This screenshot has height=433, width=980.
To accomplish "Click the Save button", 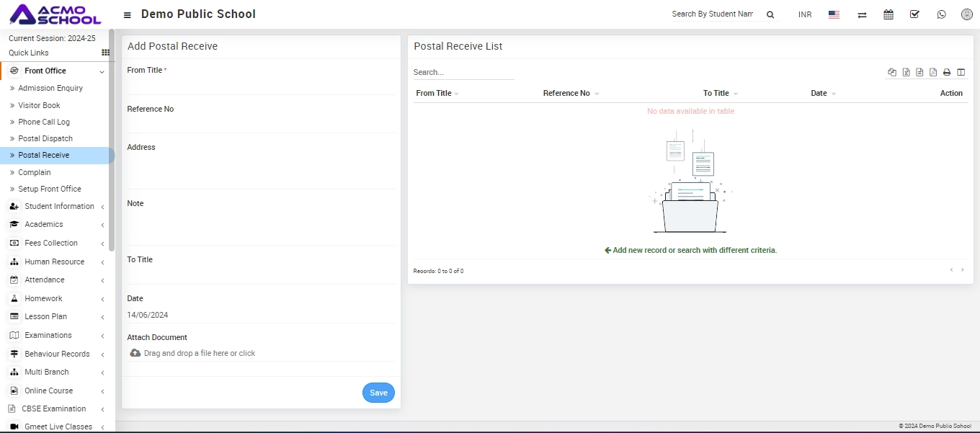I will (x=378, y=393).
